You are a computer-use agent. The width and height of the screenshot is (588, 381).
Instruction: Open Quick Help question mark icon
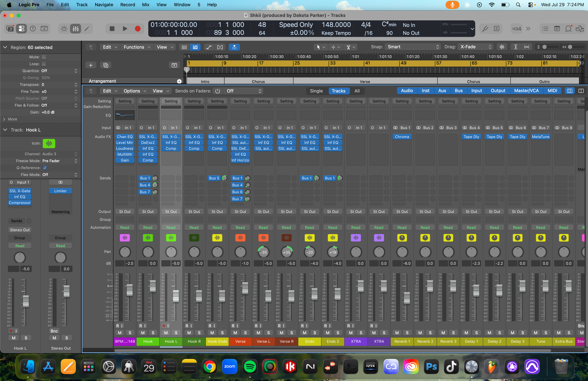[x=33, y=29]
